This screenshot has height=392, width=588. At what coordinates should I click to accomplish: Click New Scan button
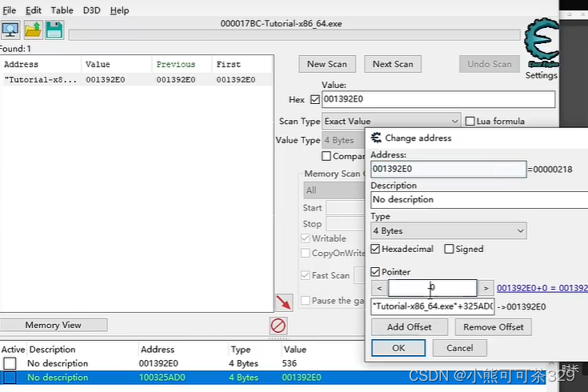pos(327,64)
